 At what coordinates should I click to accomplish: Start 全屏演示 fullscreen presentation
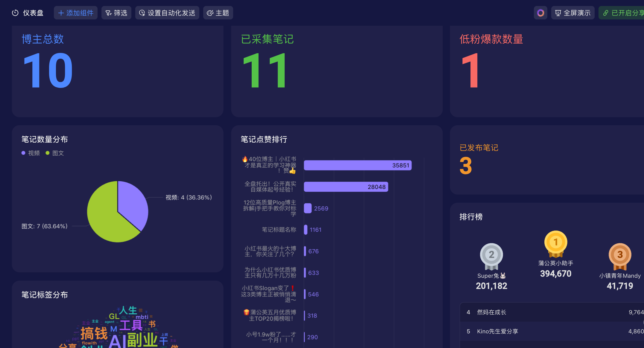coord(573,13)
